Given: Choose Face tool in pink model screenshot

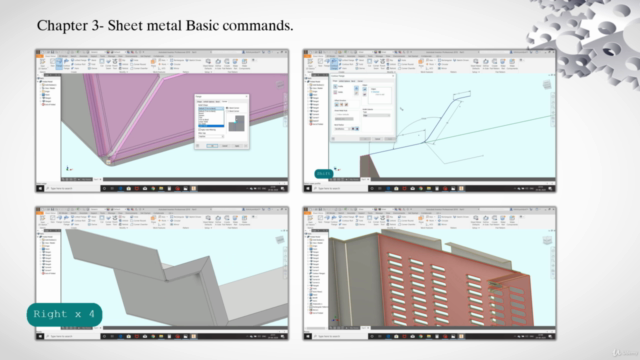Looking at the screenshot, I should point(53,62).
